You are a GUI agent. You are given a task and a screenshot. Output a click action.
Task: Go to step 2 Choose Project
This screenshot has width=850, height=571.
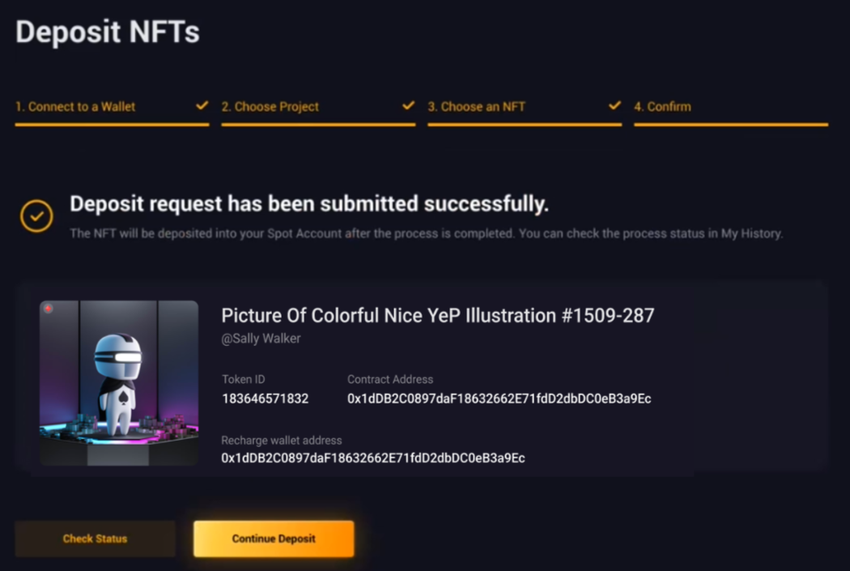[270, 107]
